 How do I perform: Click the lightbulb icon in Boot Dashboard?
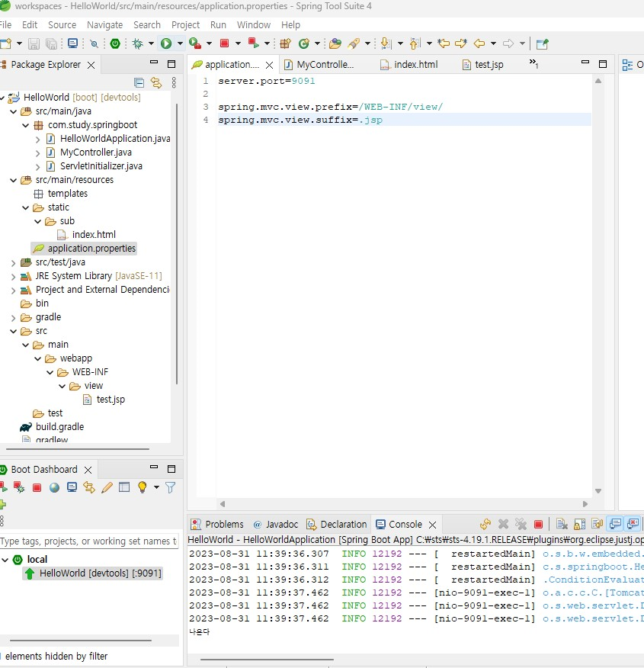[x=143, y=487]
